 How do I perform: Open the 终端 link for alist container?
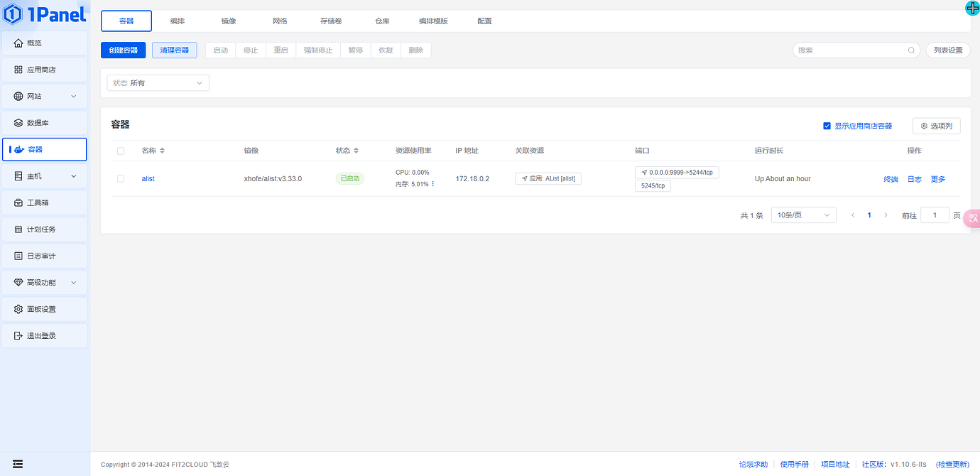click(x=891, y=178)
